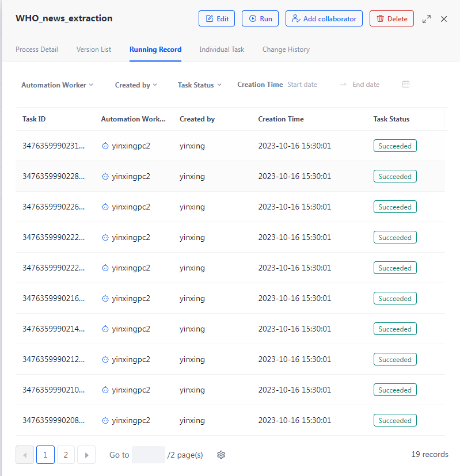This screenshot has width=460, height=476.
Task: Close the WHO_news_extraction panel
Action: click(444, 19)
